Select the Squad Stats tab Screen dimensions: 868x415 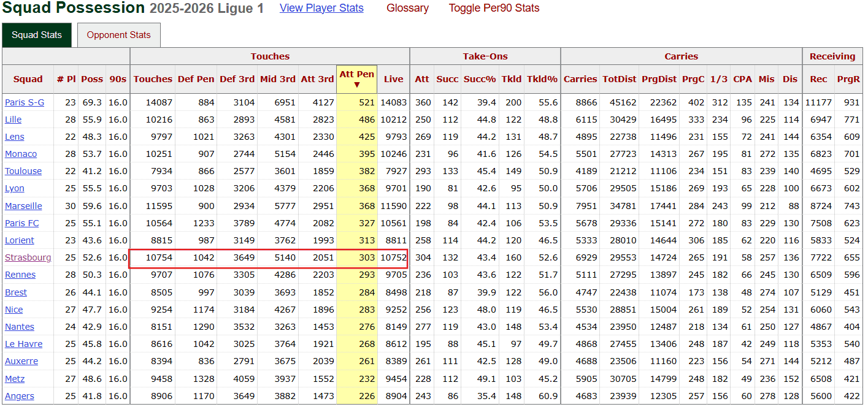[x=37, y=35]
